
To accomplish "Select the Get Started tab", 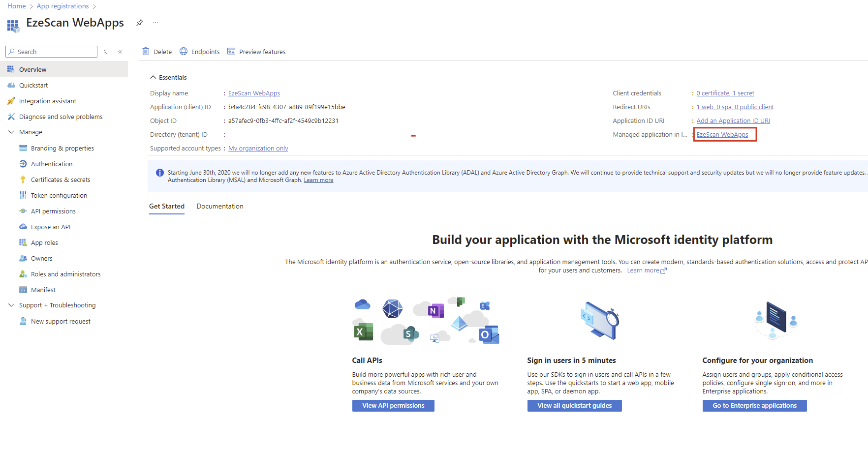I will [167, 206].
